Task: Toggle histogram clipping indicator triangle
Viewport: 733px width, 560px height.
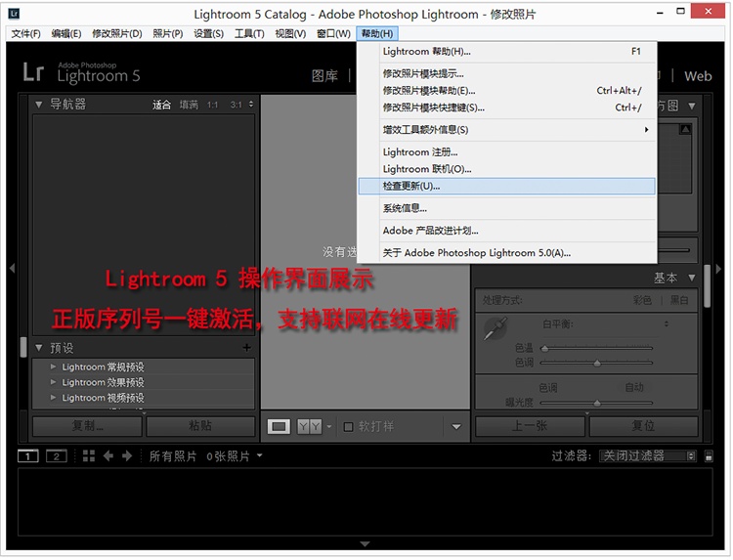Action: coord(686,129)
